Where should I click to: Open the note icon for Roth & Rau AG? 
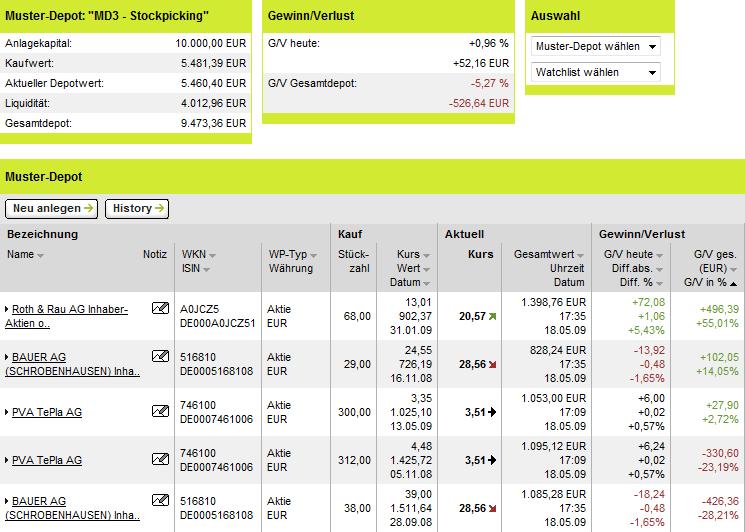pos(160,309)
